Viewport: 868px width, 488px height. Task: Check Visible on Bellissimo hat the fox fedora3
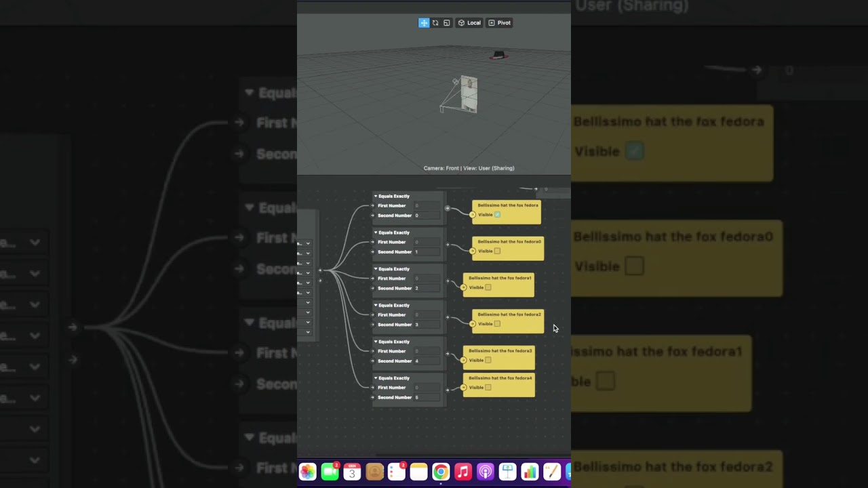(488, 361)
